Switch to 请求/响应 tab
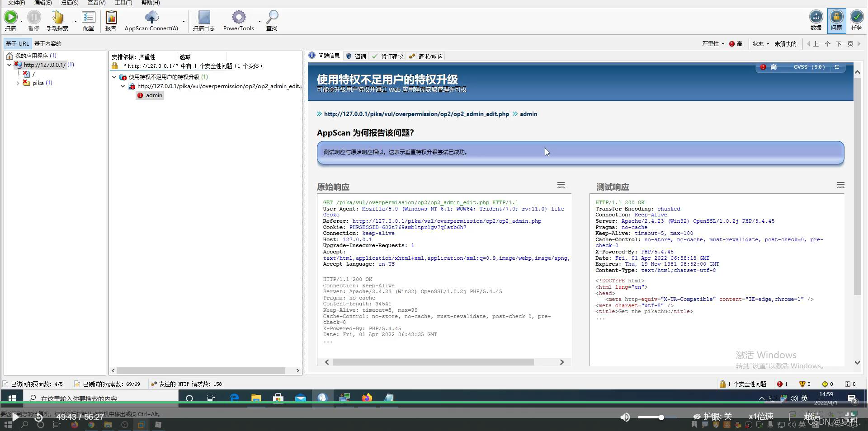Viewport: 868px width, 431px height. (426, 56)
